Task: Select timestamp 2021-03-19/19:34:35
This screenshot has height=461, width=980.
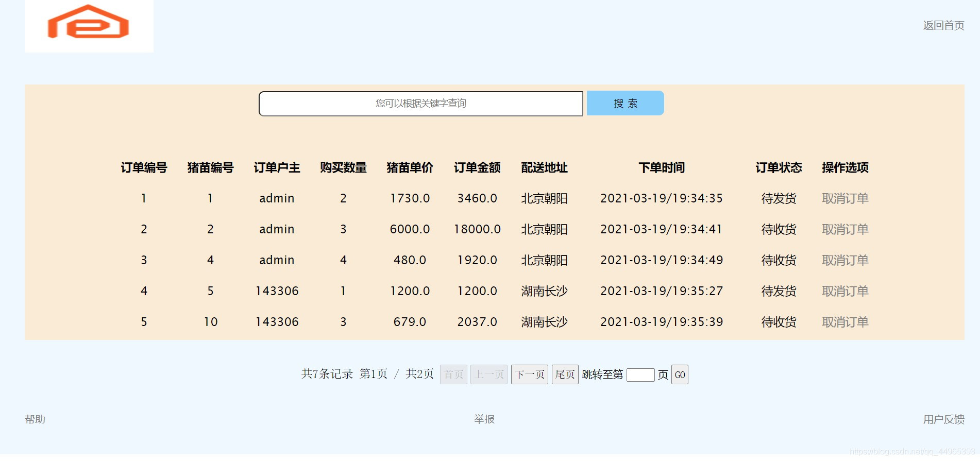Action: click(662, 198)
